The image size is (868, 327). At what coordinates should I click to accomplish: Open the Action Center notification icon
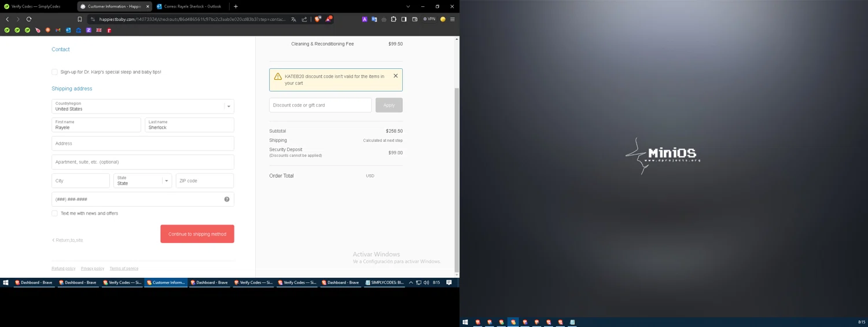point(449,282)
